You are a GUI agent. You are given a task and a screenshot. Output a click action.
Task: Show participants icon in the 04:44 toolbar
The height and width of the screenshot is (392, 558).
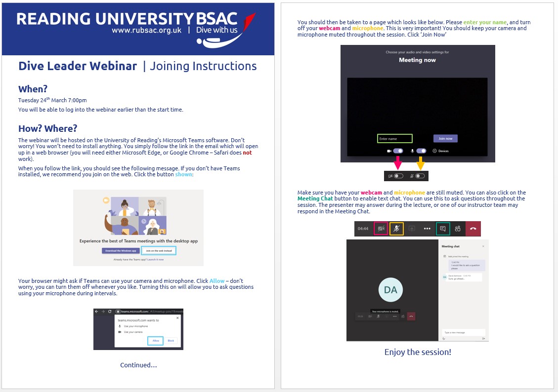tap(458, 229)
